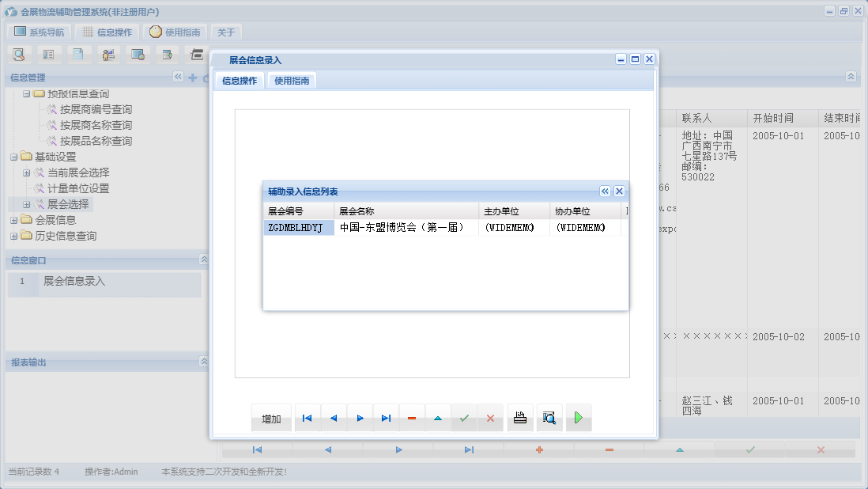The width and height of the screenshot is (868, 489).
Task: Select 计量单位设置 tree item
Action: point(78,189)
